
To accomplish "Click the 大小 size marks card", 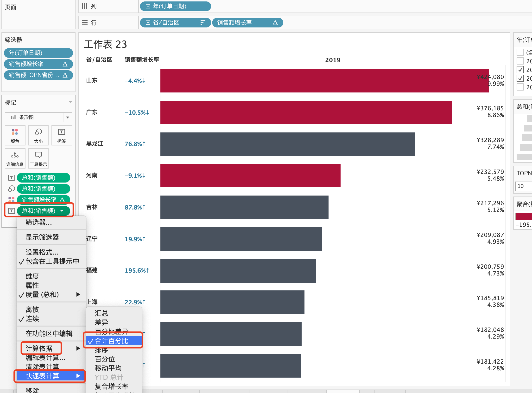I will (x=38, y=135).
